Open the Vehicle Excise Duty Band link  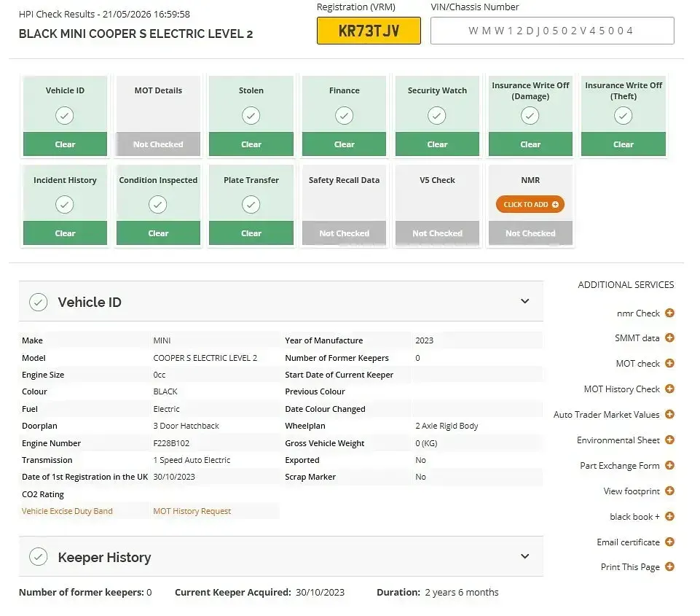[67, 511]
